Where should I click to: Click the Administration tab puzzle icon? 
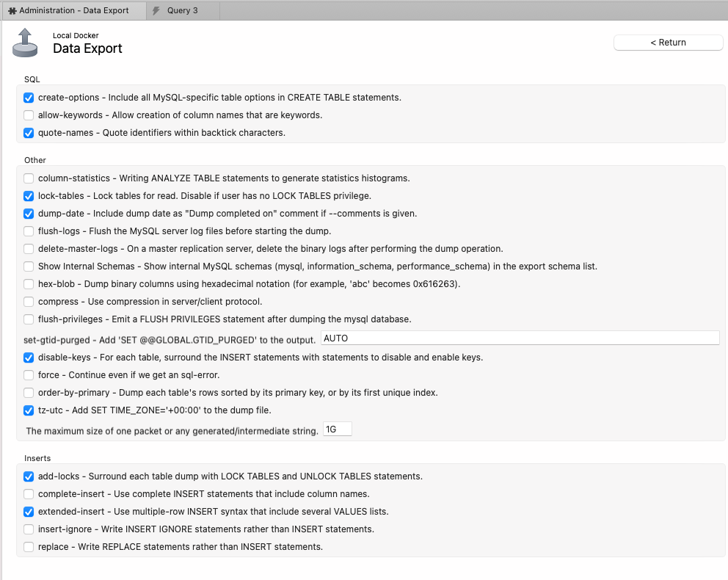click(12, 11)
